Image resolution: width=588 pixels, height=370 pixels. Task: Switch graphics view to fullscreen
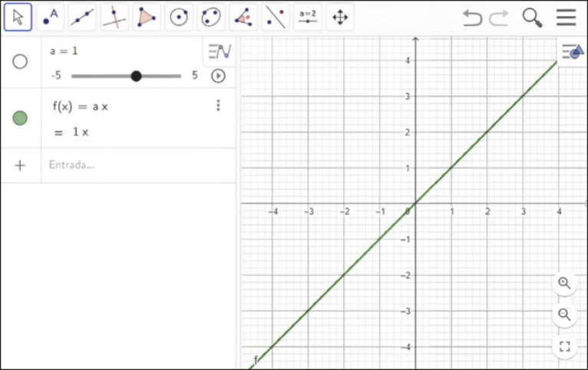pos(564,346)
